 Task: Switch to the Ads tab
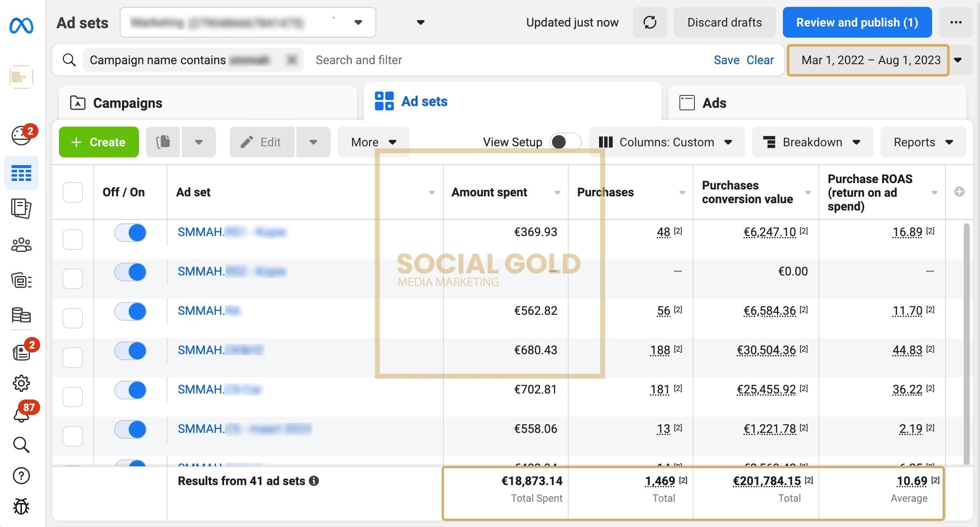[x=817, y=103]
